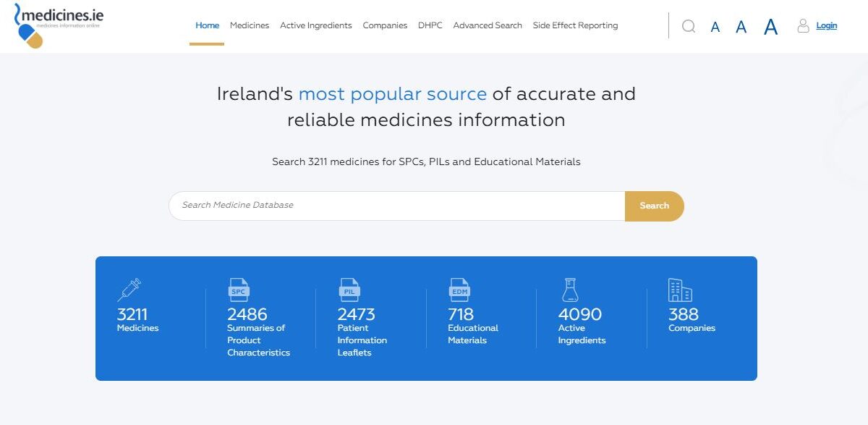Select the largest font size A
This screenshot has height=425, width=868.
(x=769, y=26)
